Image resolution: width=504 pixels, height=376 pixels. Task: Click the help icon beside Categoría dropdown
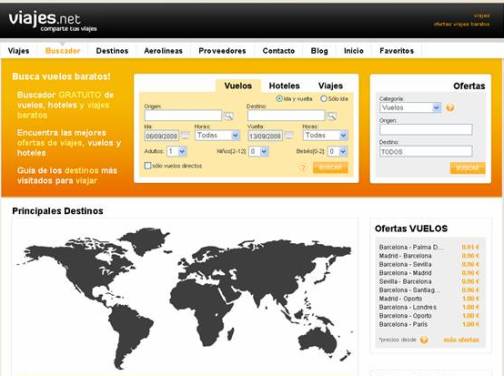450,108
